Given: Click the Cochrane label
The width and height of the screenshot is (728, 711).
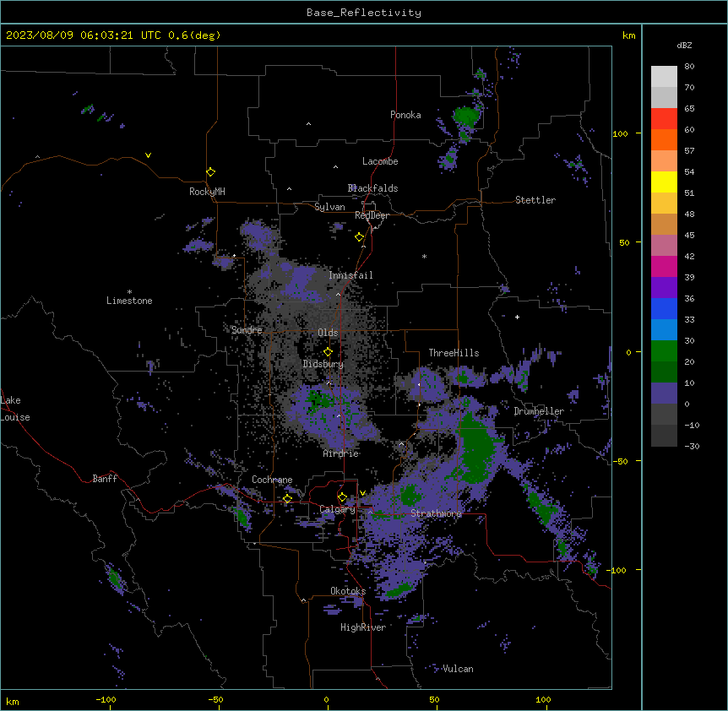Looking at the screenshot, I should 272,480.
